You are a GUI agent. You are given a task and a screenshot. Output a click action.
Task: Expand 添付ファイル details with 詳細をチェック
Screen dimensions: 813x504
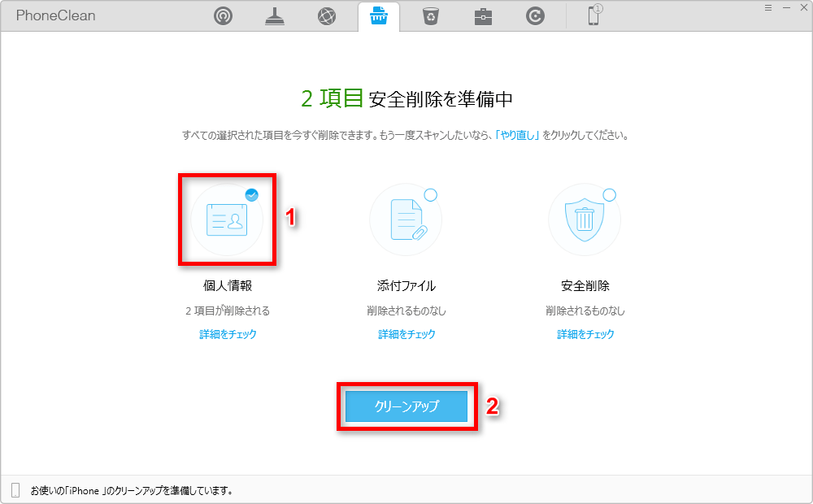406,333
